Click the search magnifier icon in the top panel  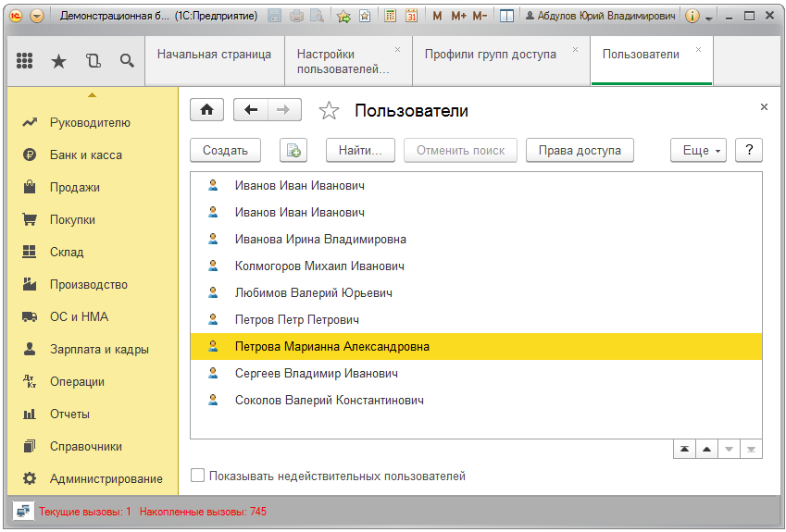click(x=128, y=61)
